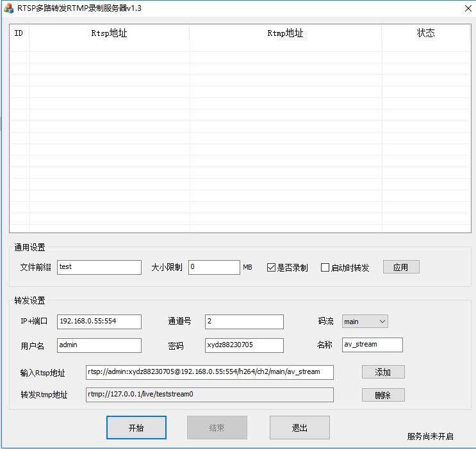Click the Rtsp地址 column header

pos(109,33)
